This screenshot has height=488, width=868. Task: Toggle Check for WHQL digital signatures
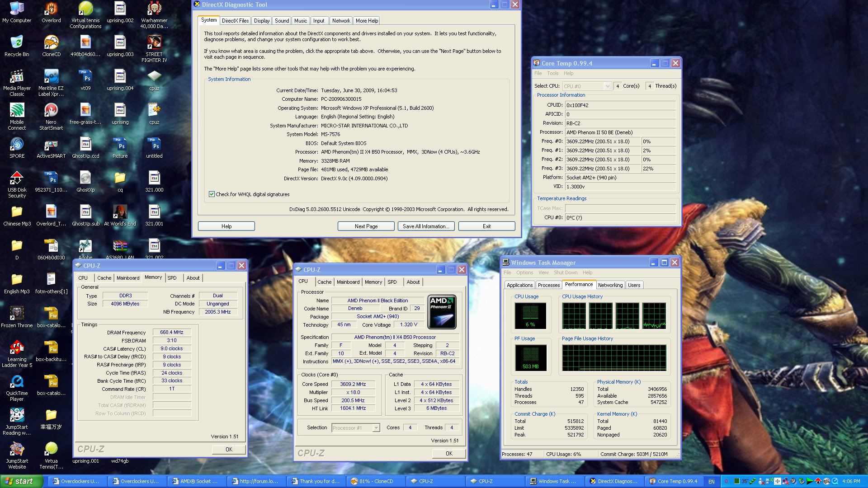[x=212, y=194]
